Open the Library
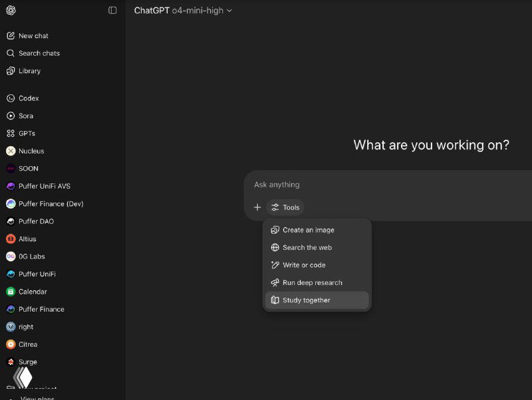Viewport: 532px width, 400px height. (29, 71)
